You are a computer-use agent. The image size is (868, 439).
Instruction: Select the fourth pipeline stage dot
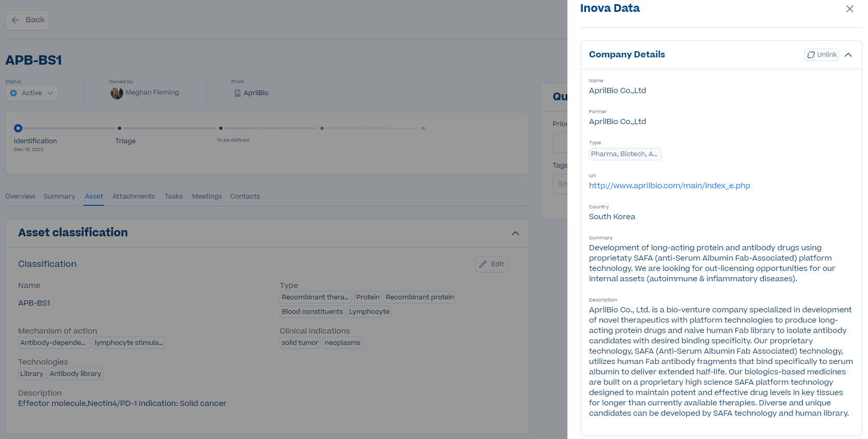322,128
